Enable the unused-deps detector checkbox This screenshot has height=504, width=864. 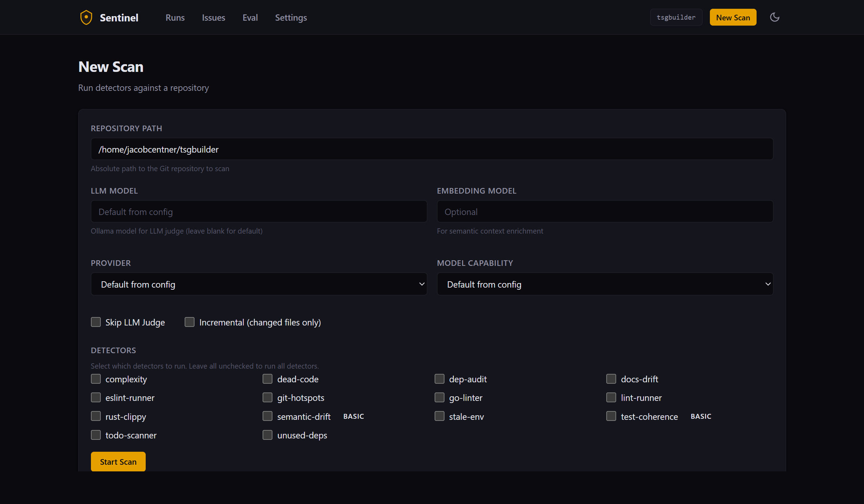pos(268,435)
